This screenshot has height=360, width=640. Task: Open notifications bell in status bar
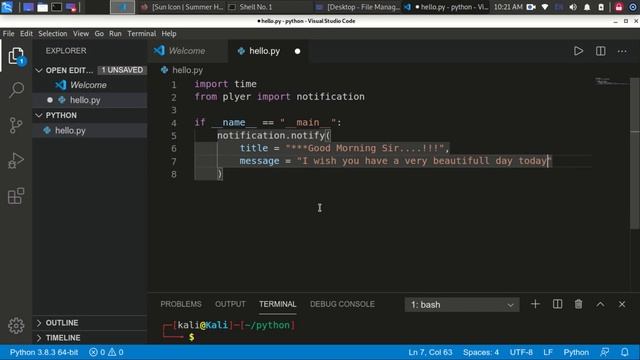tap(624, 352)
